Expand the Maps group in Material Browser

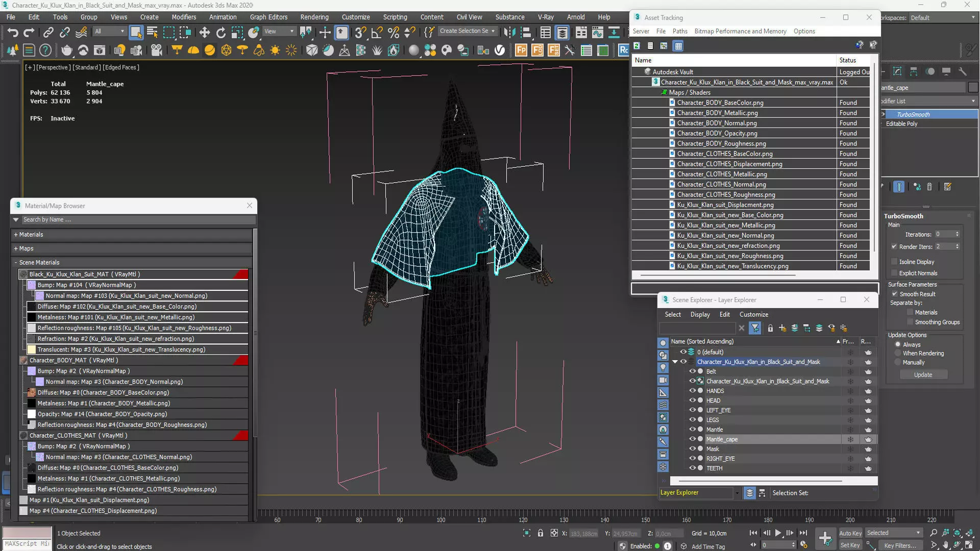click(x=16, y=248)
